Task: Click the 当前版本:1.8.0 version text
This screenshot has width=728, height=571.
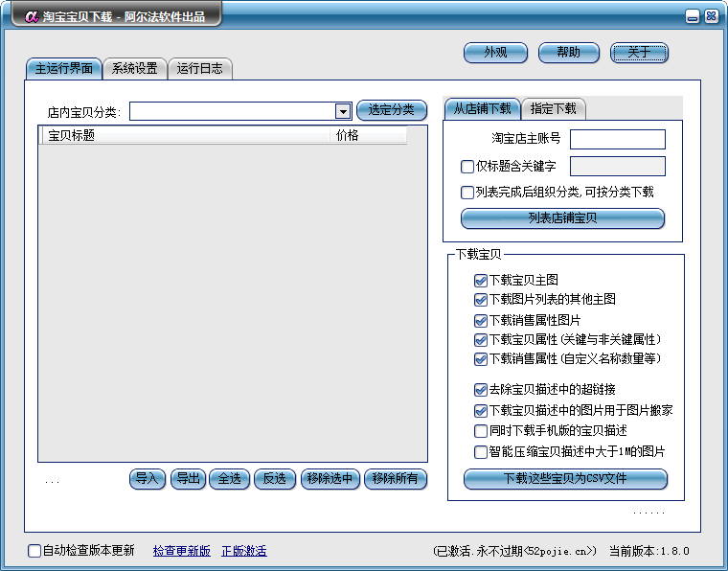Action: tap(649, 552)
